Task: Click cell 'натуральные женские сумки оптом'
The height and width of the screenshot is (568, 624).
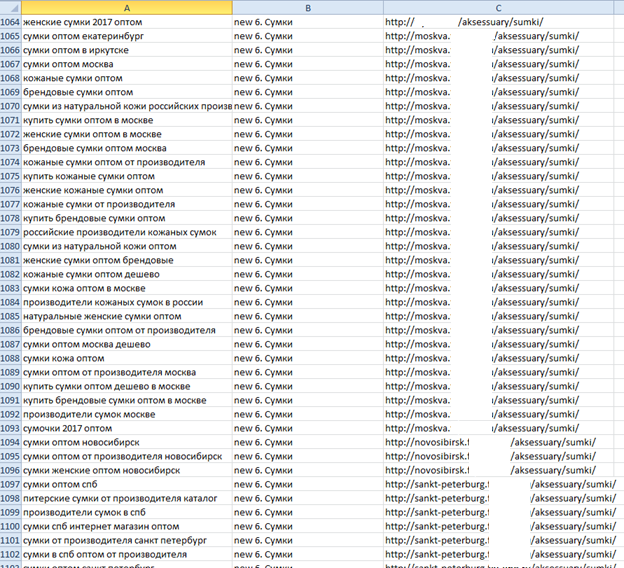Action: (x=127, y=316)
